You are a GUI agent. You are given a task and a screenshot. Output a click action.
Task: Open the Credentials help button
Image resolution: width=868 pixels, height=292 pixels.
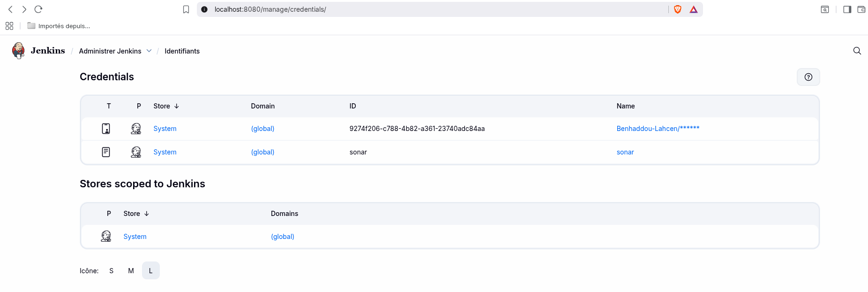[x=808, y=77]
